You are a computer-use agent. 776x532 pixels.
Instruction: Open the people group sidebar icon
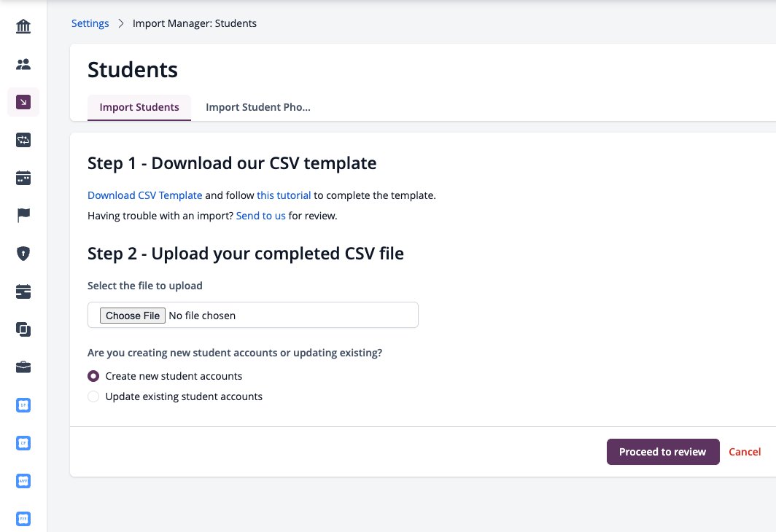point(23,64)
